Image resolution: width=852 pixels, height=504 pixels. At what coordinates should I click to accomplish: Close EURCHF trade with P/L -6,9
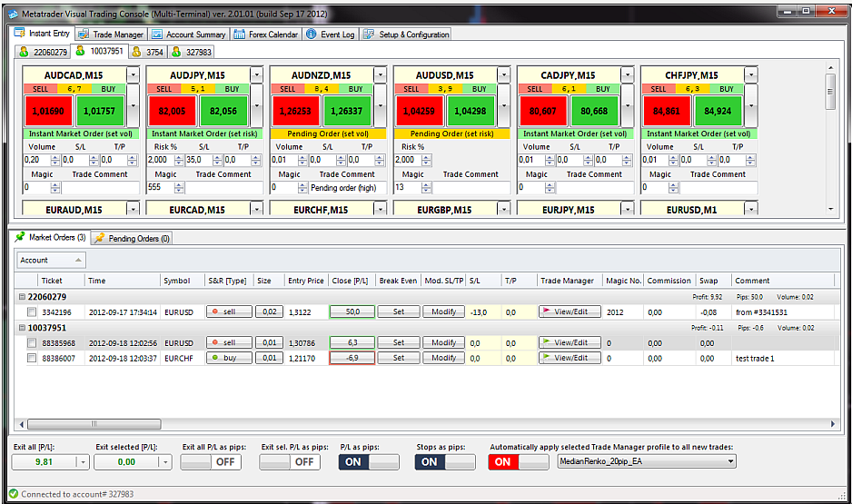pyautogui.click(x=352, y=358)
